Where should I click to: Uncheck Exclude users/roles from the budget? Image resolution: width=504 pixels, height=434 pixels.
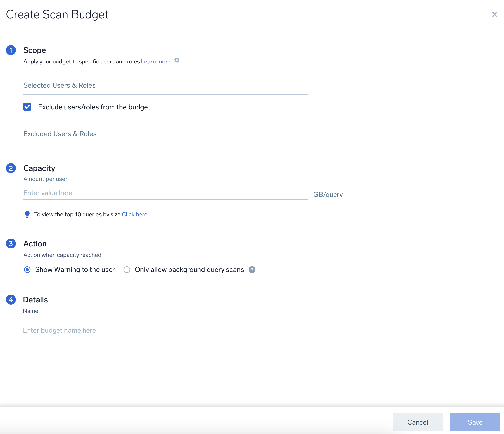pyautogui.click(x=27, y=107)
